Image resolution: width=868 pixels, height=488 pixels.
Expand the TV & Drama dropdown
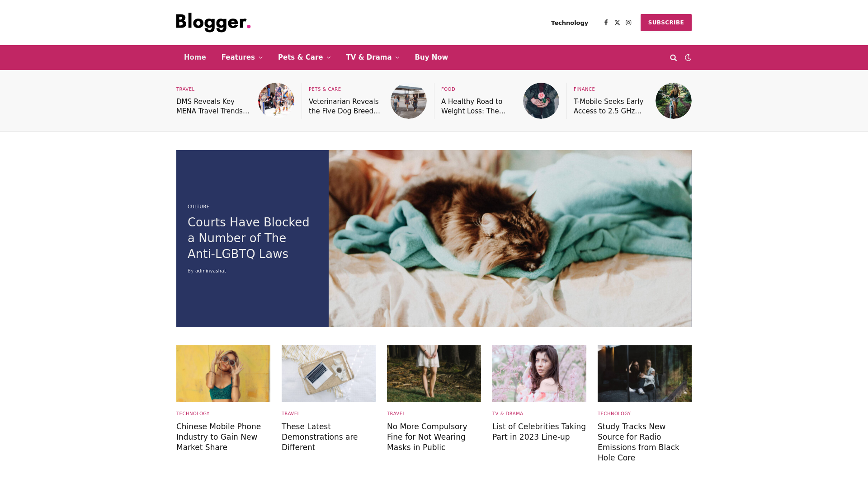point(373,57)
